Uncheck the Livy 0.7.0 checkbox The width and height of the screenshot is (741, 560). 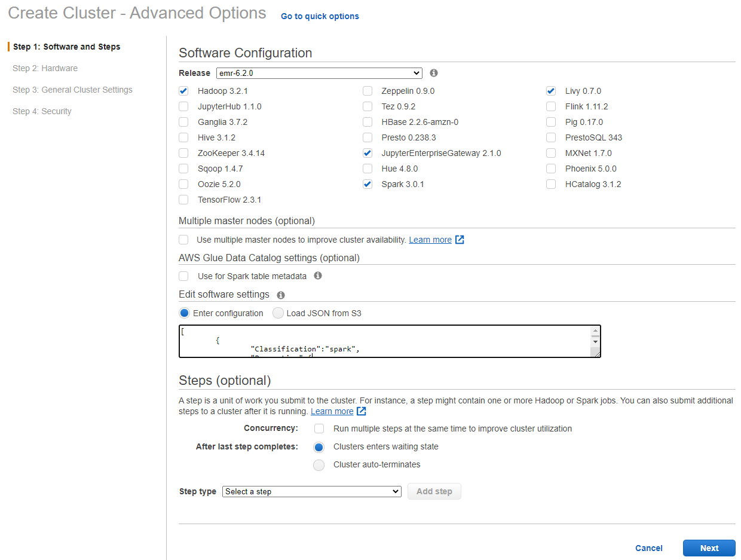tap(551, 91)
